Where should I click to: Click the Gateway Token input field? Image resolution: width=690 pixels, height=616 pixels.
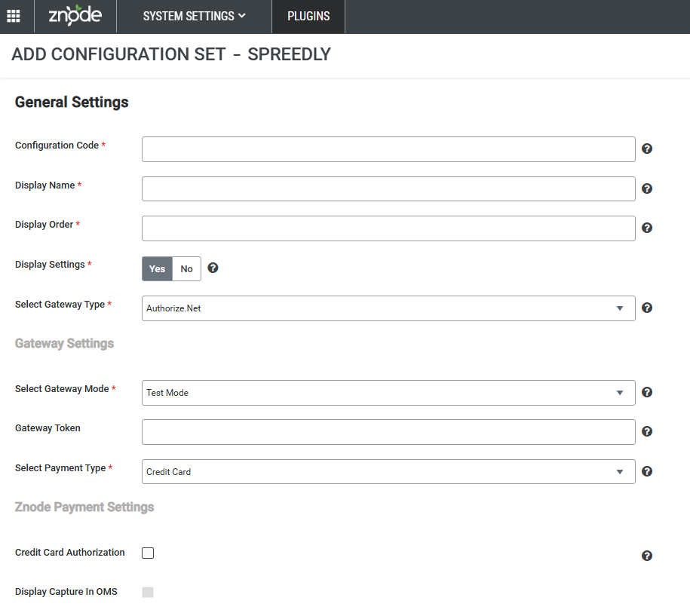[x=388, y=432]
